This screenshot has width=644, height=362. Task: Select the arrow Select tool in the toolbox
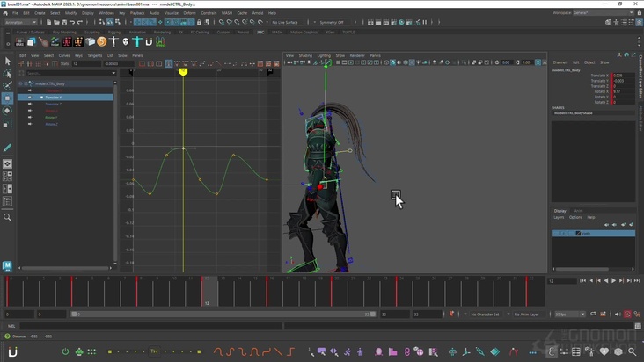[8, 62]
